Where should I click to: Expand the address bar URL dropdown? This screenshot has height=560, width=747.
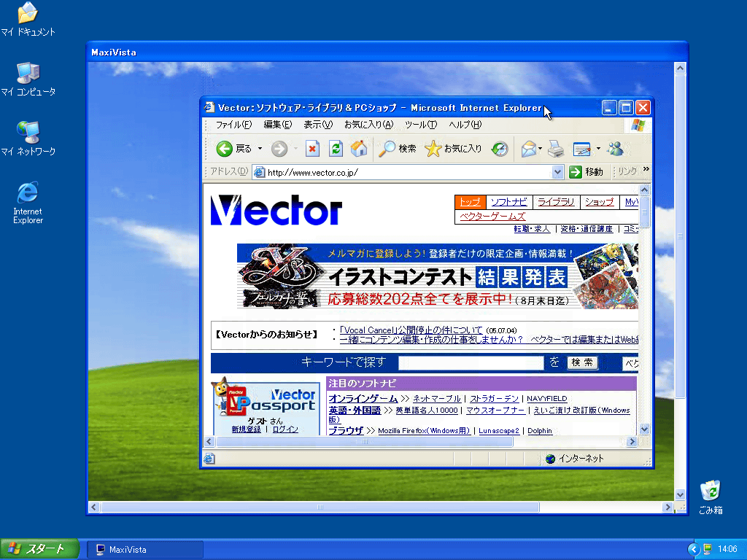coord(557,172)
